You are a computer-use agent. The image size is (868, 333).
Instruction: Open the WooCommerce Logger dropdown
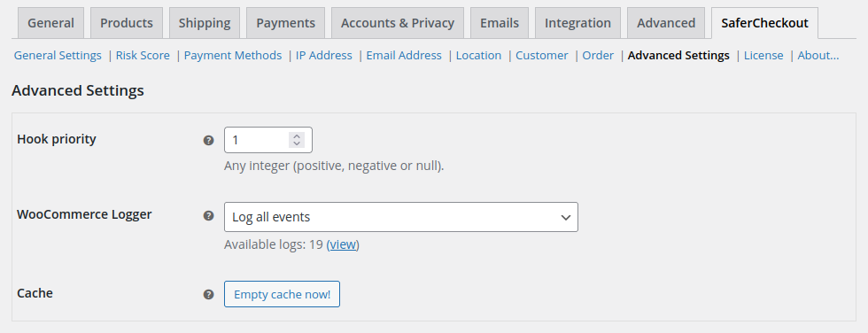click(x=400, y=217)
